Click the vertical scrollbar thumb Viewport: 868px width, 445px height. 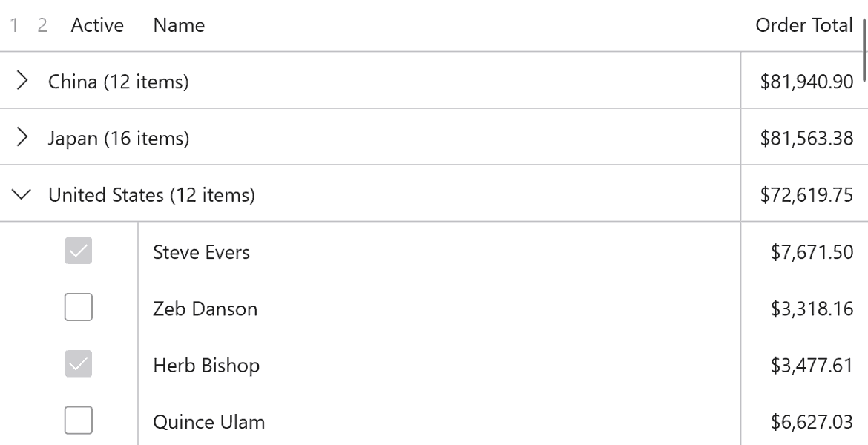[x=864, y=44]
